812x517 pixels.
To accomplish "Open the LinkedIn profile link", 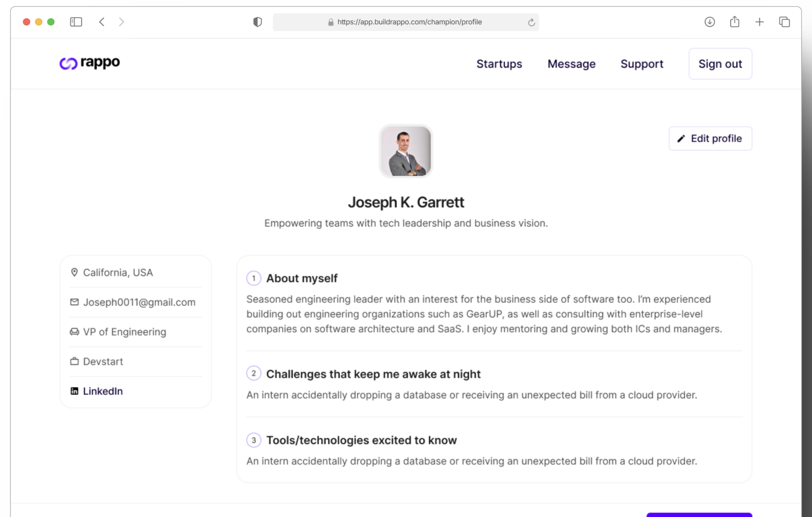I will point(103,391).
